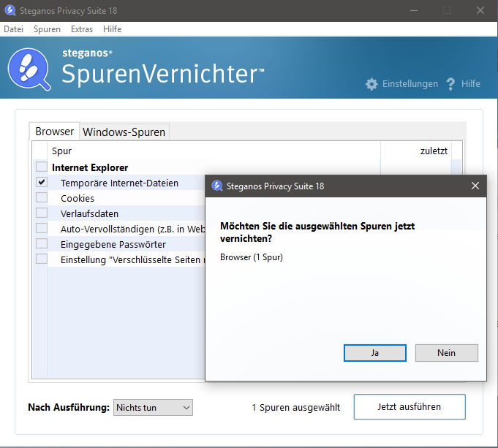
Task: Close the confirmation dialog with X
Action: click(475, 186)
